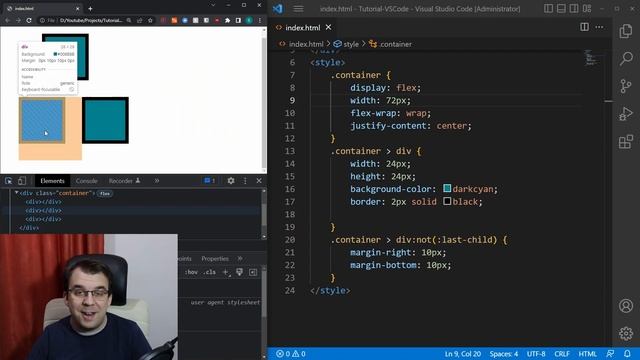Open the DevTools issues counter
The image size is (640, 360).
(209, 180)
